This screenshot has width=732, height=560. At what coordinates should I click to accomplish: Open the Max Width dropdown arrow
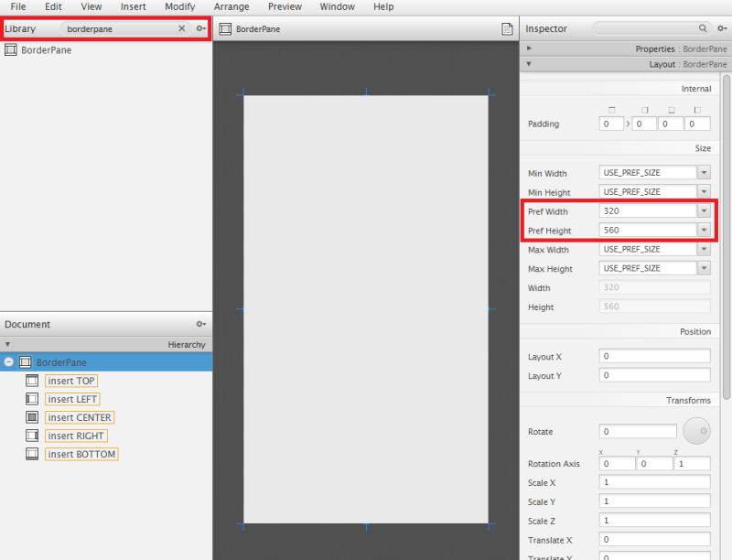coord(704,249)
